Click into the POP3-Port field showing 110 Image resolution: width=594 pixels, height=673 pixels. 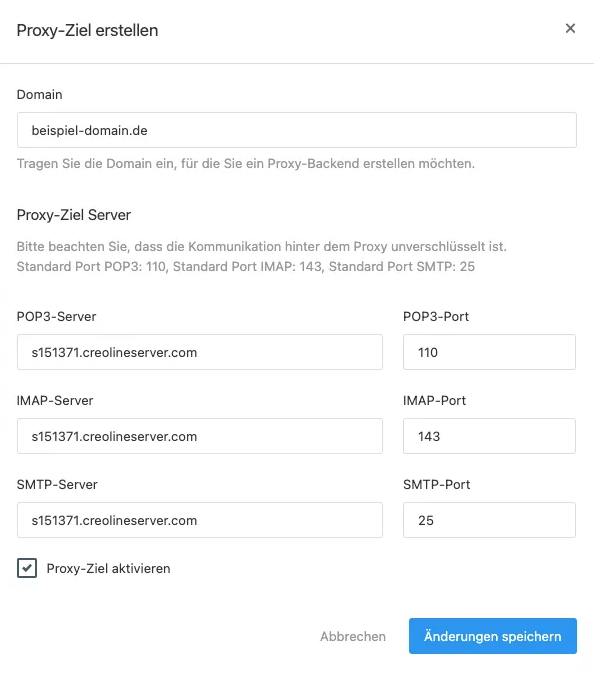(x=489, y=352)
